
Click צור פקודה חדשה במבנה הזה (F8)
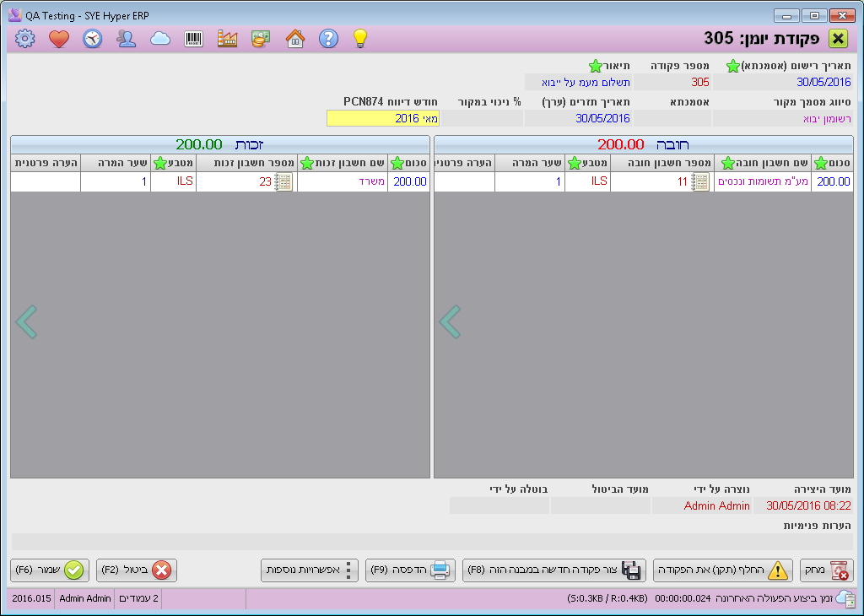pyautogui.click(x=554, y=570)
